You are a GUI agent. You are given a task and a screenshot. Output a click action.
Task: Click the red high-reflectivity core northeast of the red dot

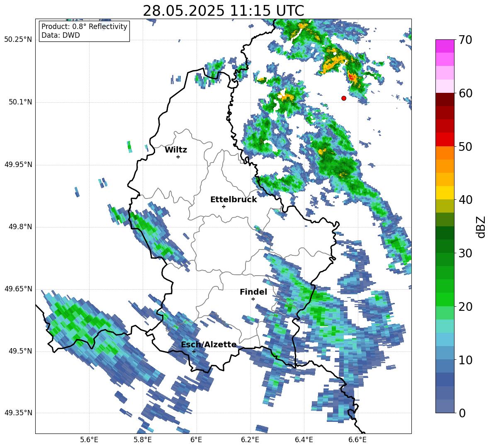[352, 77]
